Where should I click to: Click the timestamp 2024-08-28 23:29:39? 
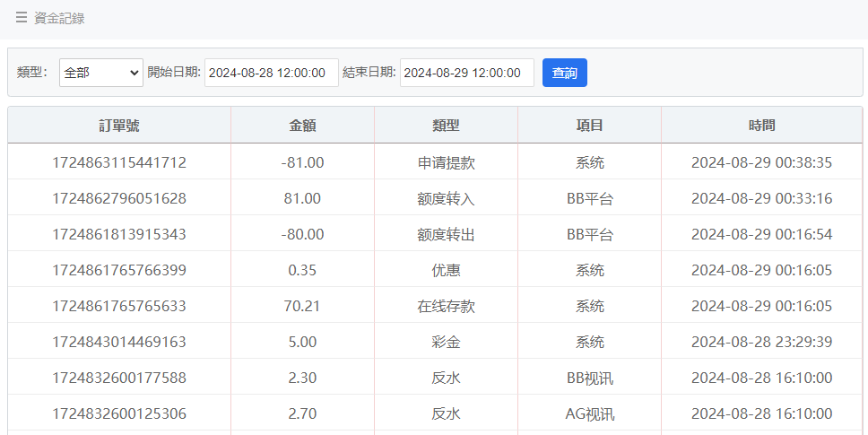coord(761,342)
